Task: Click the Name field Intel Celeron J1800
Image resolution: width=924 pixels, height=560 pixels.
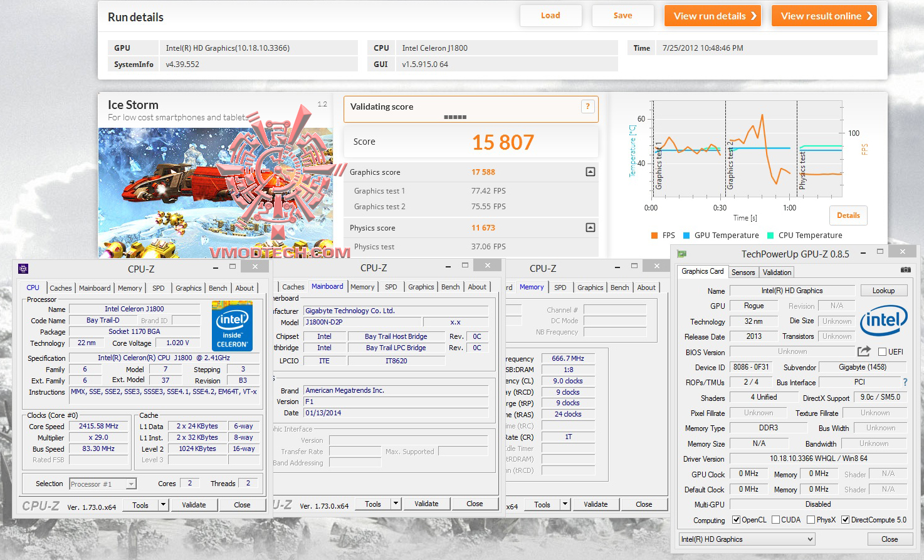Action: pyautogui.click(x=134, y=309)
